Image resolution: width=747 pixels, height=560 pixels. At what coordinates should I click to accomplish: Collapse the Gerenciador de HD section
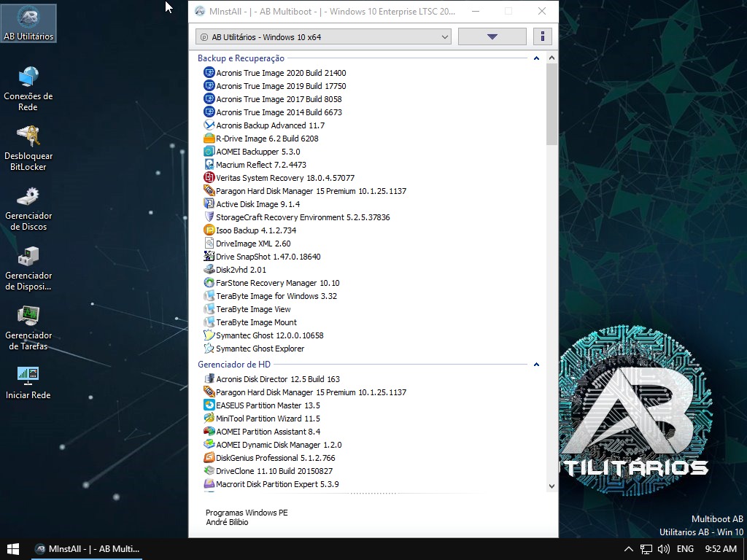point(536,365)
